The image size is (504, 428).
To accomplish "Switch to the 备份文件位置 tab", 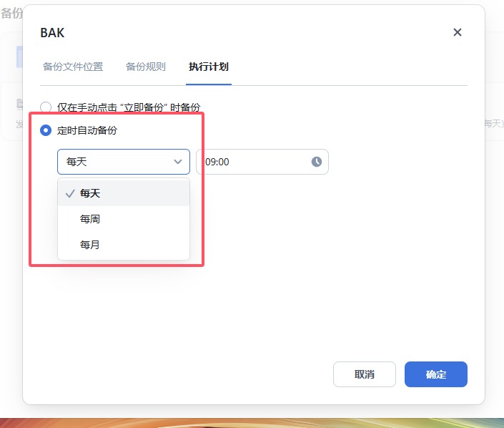I will coord(73,67).
